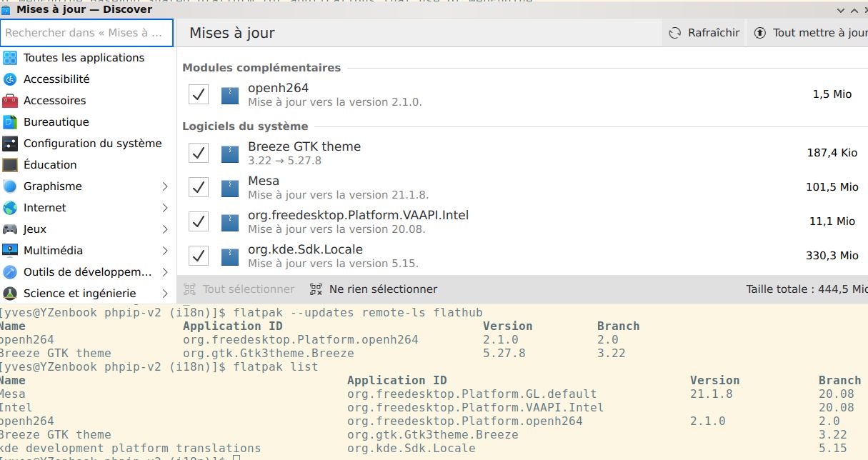Expand the Internet category arrow
Viewport: 868px width, 460px height.
(165, 208)
